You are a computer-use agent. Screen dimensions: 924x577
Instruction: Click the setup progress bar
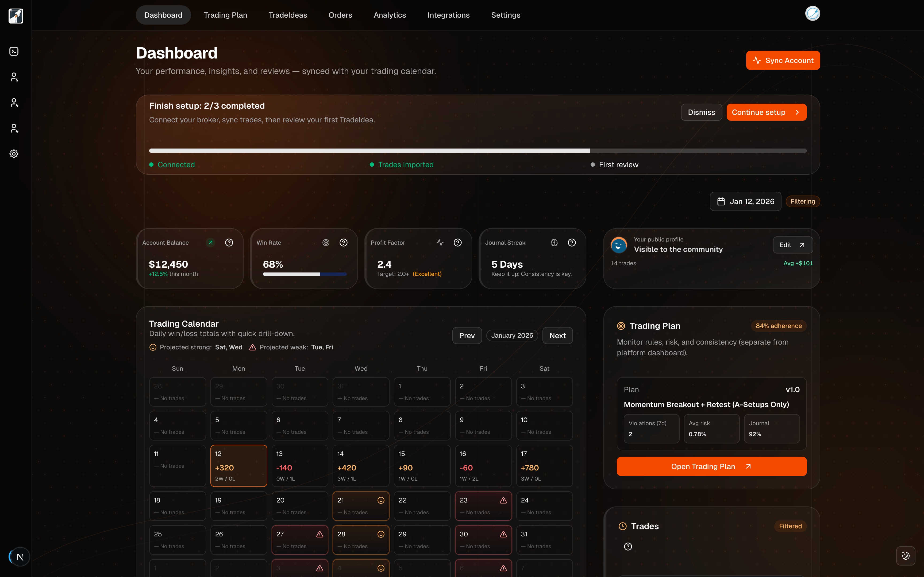click(477, 151)
